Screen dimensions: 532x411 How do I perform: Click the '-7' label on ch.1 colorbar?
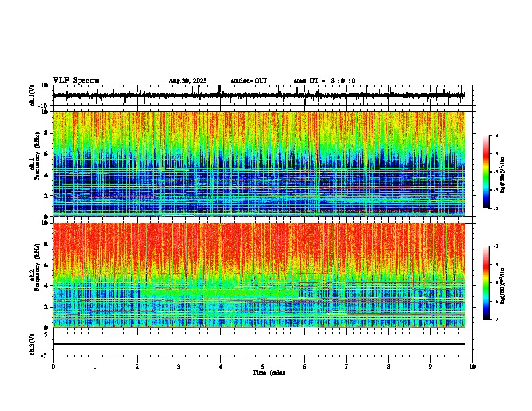495,208
